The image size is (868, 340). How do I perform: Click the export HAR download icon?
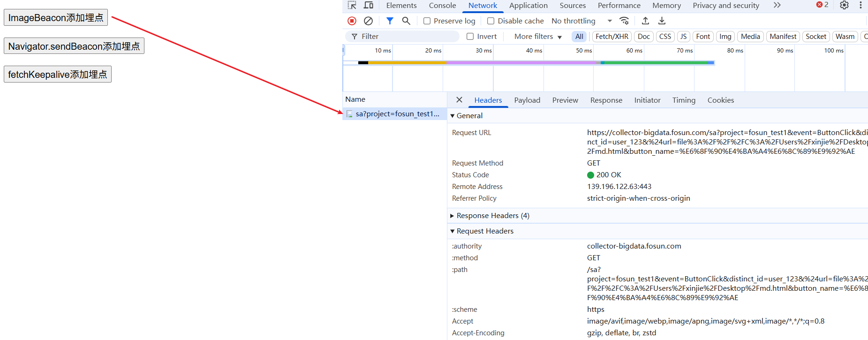(662, 21)
